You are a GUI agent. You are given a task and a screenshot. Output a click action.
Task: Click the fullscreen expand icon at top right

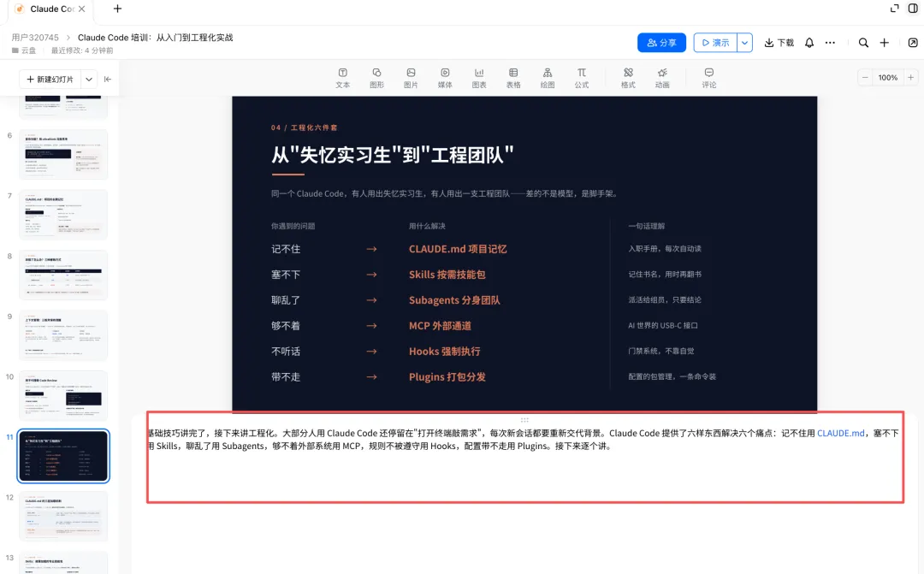click(x=895, y=9)
